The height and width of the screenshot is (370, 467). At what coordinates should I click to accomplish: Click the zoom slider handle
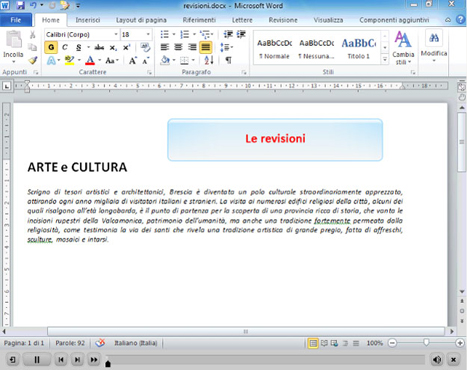coord(426,342)
